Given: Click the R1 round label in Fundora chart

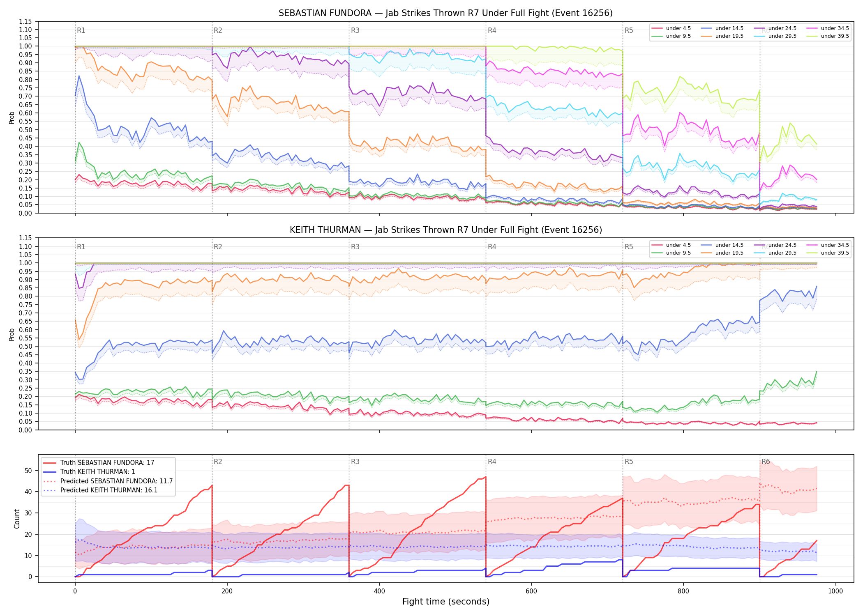Looking at the screenshot, I should click(x=81, y=30).
